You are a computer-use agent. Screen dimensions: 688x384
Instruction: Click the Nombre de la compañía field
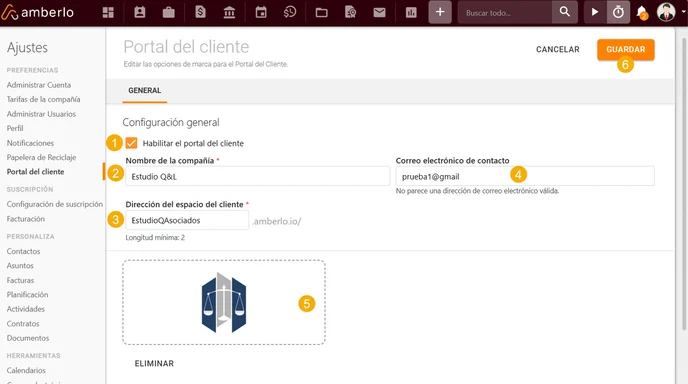click(x=258, y=176)
